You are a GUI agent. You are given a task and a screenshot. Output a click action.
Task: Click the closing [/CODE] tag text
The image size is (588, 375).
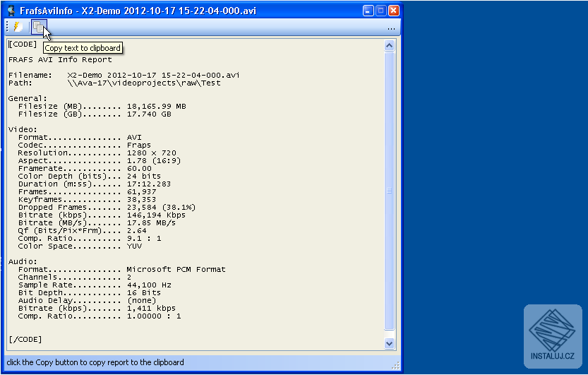tap(25, 340)
